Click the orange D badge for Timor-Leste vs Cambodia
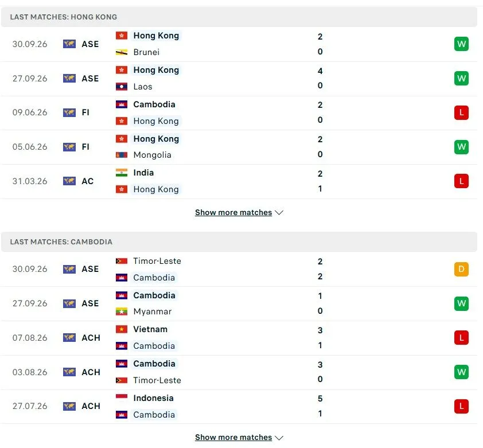 point(461,269)
